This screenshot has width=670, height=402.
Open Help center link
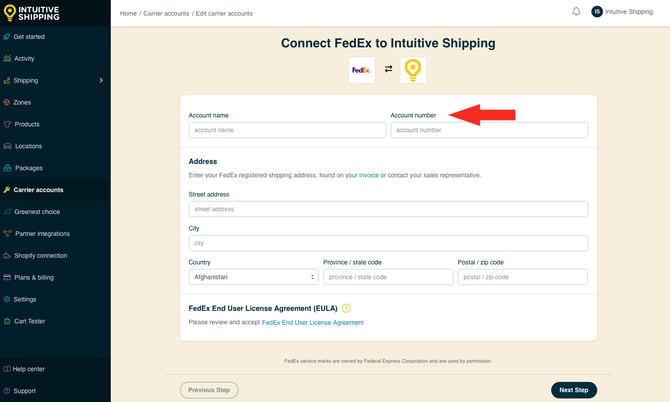[28, 369]
